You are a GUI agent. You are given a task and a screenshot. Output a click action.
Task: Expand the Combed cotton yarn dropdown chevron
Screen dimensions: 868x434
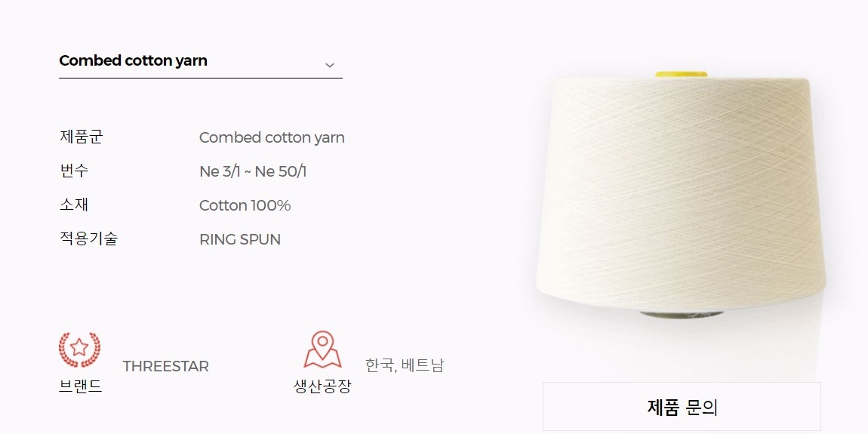[329, 65]
